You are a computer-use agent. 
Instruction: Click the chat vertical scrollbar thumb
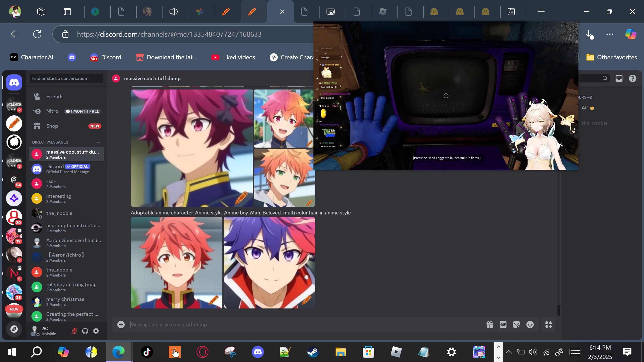point(559,310)
